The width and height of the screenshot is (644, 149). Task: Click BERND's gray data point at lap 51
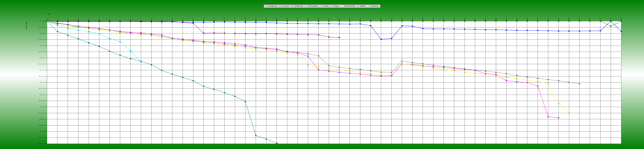pyautogui.click(x=580, y=84)
